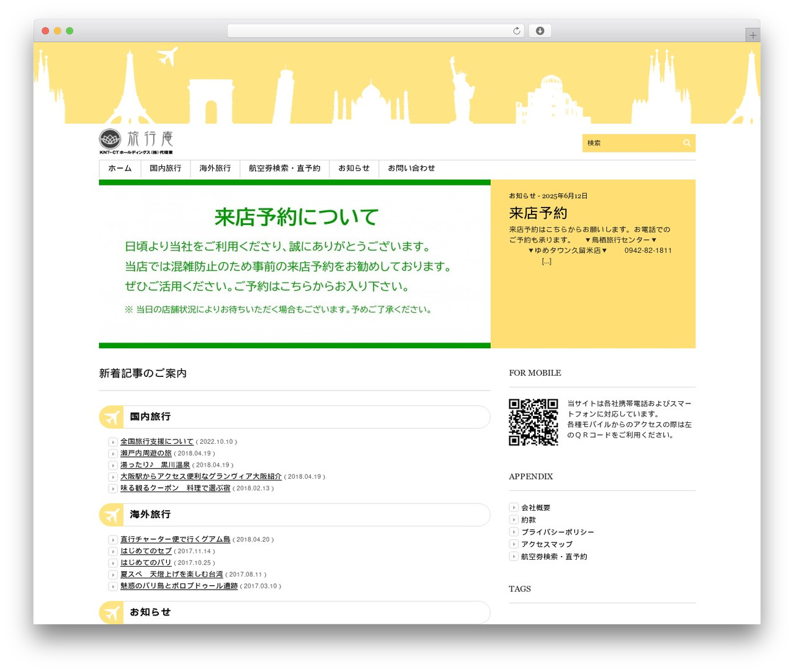794x672 pixels.
Task: Click the arrow bullet next to 全国旅行支援について
Action: tap(113, 442)
